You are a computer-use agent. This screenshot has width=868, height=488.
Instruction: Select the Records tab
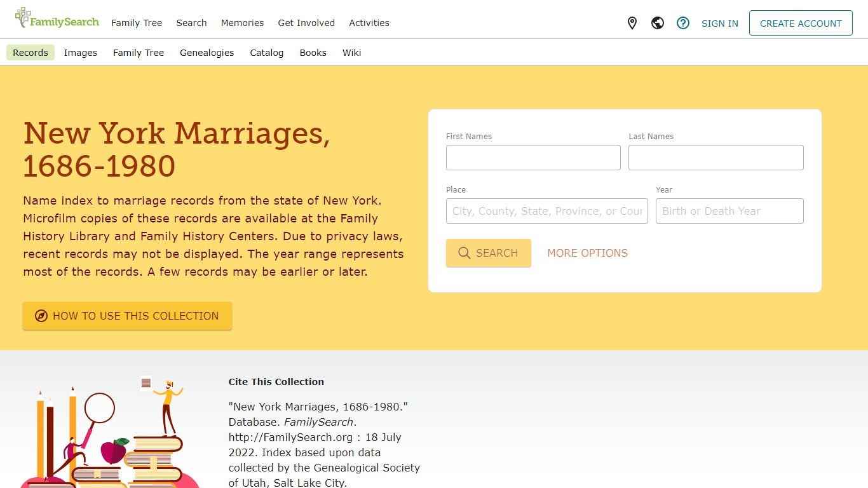[x=31, y=53]
